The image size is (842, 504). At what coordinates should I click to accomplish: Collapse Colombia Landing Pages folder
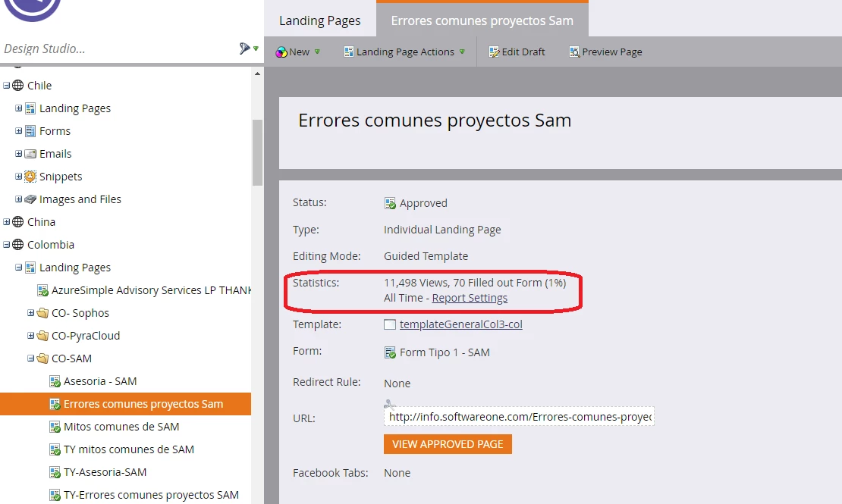[18, 268]
